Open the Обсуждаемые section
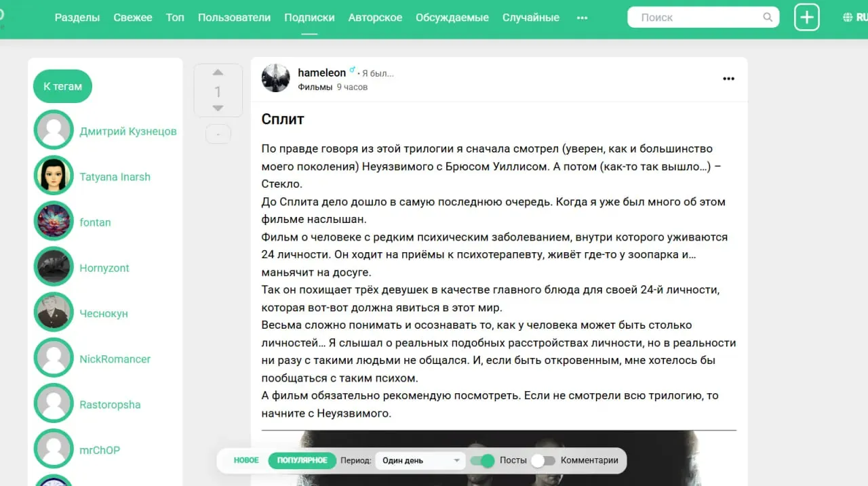868x486 pixels. pyautogui.click(x=452, y=18)
